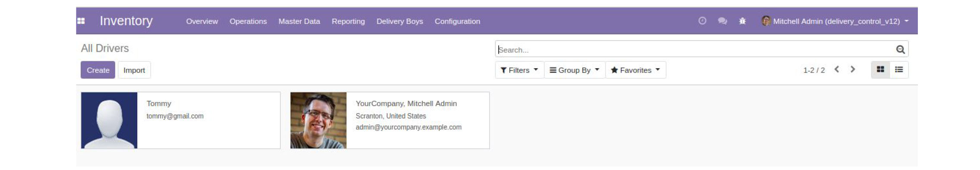This screenshot has height=170, width=980.
Task: Open the conversations chat icon
Action: [722, 21]
